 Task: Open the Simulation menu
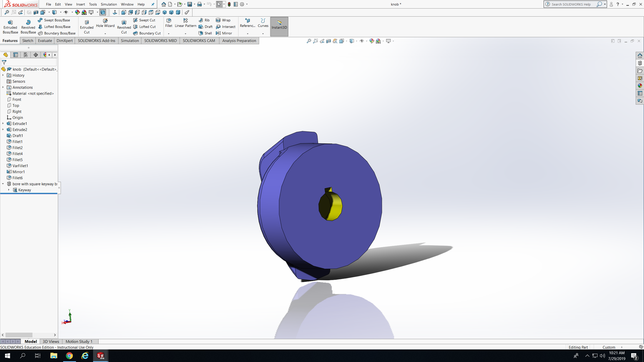(x=109, y=4)
